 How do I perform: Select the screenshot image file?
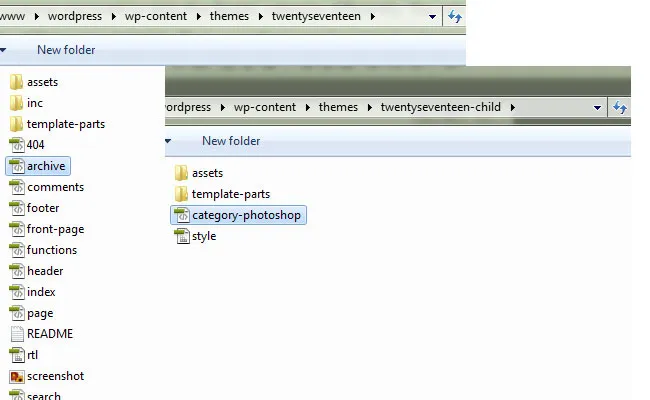pos(55,376)
